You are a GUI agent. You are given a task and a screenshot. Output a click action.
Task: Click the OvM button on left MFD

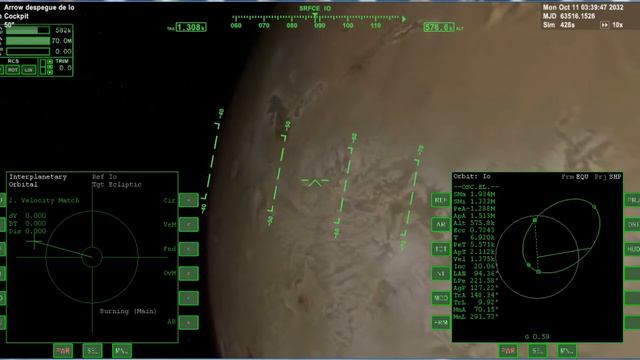pos(189,273)
